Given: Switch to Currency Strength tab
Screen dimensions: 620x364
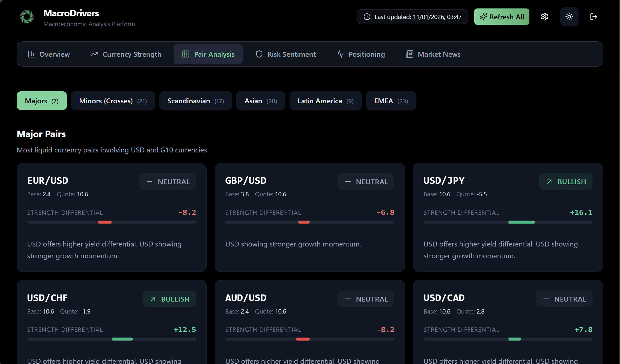Looking at the screenshot, I should [x=126, y=54].
